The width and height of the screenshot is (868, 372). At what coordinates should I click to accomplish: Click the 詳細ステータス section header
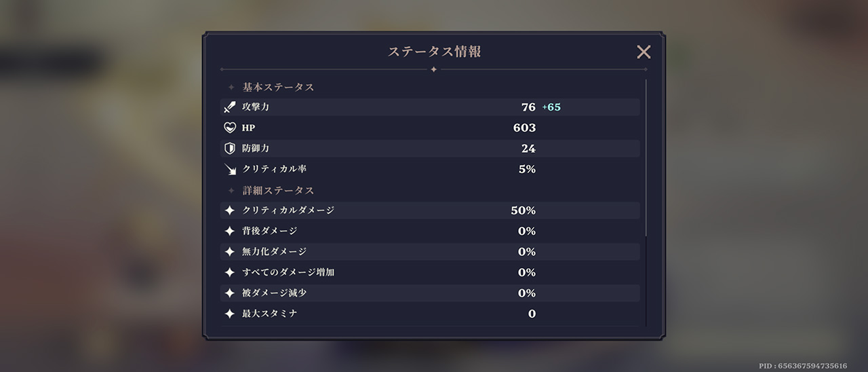[x=278, y=190]
